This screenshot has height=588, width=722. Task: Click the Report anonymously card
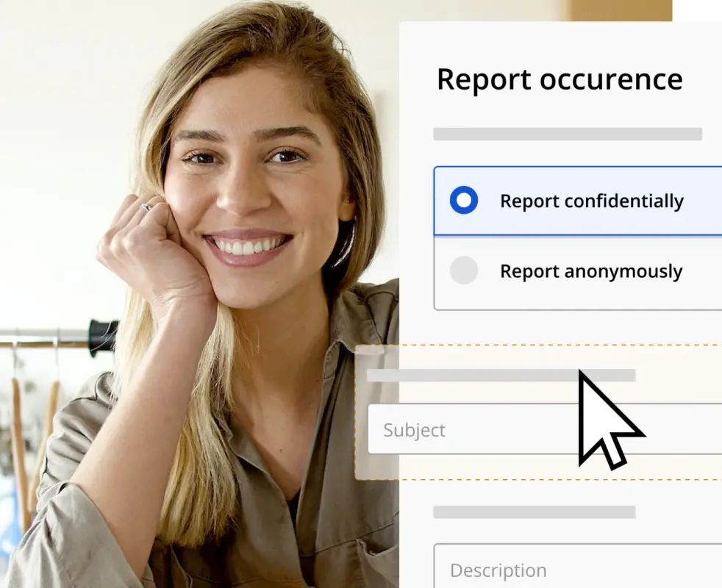coord(581,270)
